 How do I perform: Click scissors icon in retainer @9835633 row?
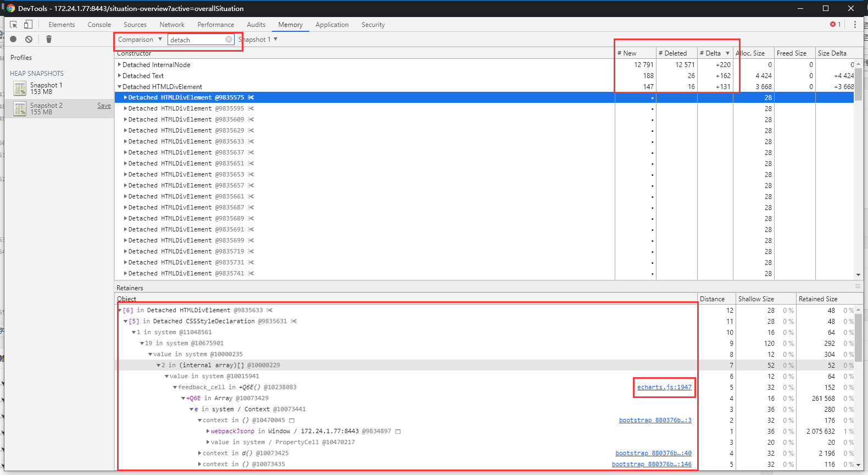269,310
